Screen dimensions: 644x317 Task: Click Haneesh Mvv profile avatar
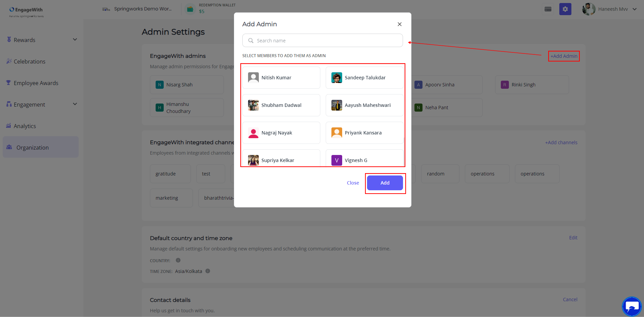pyautogui.click(x=589, y=9)
